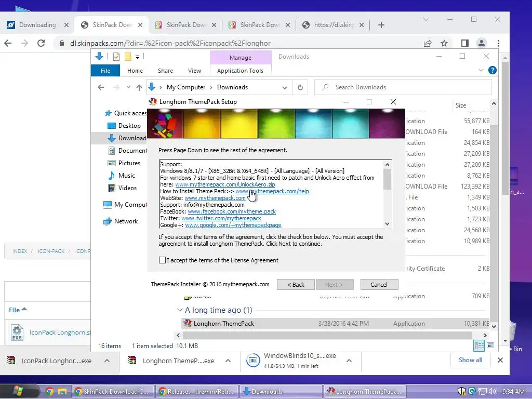This screenshot has width=532, height=399.
Task: Open the File tab in Explorer
Action: point(105,71)
